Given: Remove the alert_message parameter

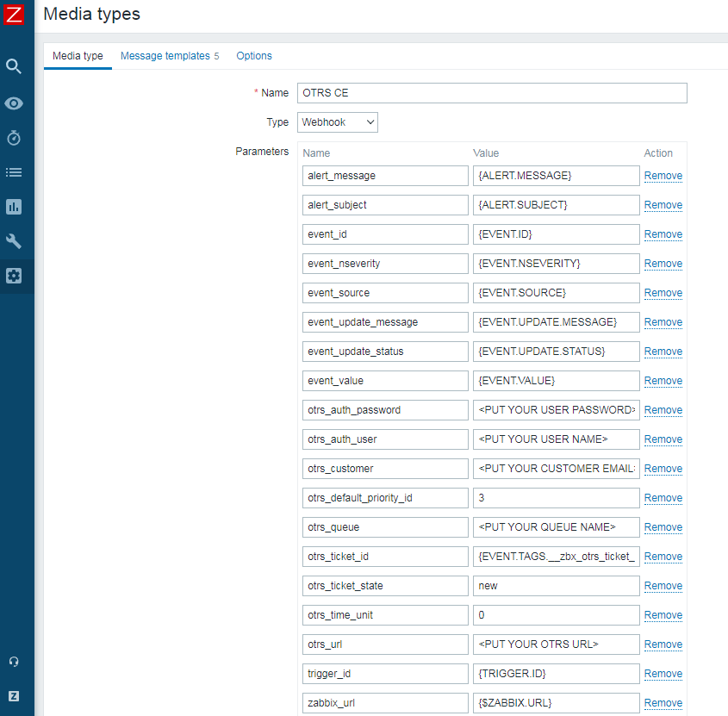Looking at the screenshot, I should click(663, 176).
